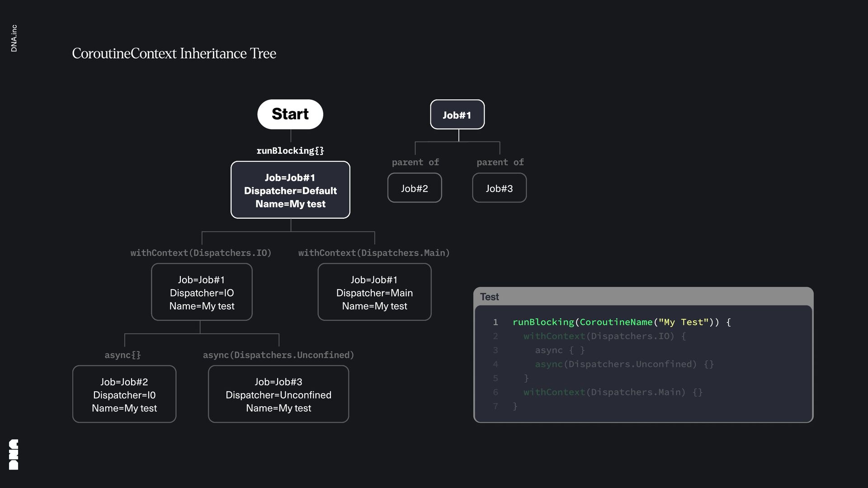This screenshot has width=868, height=488.
Task: Click code line 6 withContext(Dispatchers.Main)
Action: tap(613, 392)
